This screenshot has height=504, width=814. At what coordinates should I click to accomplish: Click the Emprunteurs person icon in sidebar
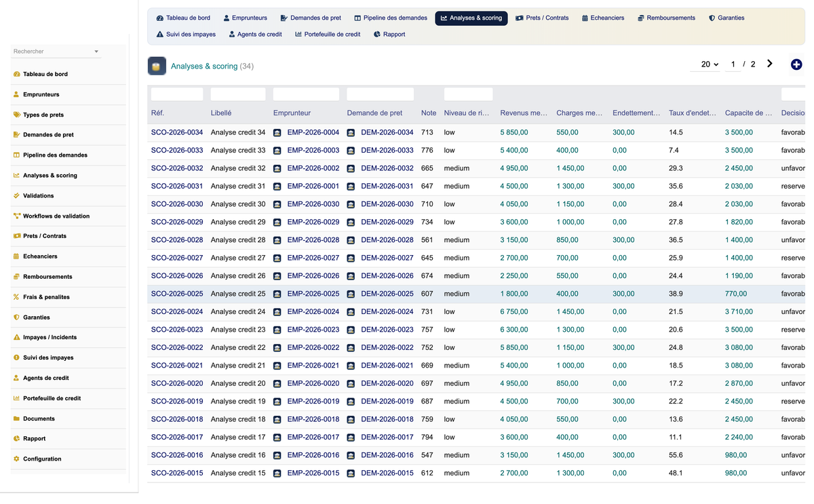pyautogui.click(x=16, y=94)
